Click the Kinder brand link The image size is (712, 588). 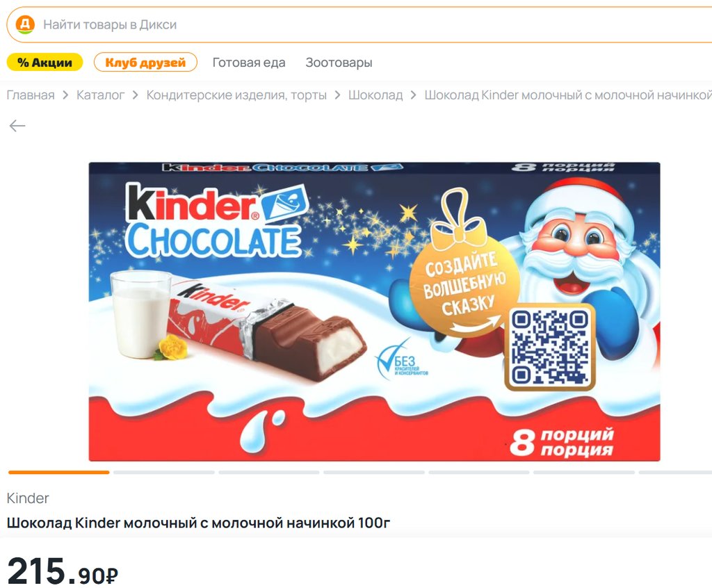[x=28, y=498]
